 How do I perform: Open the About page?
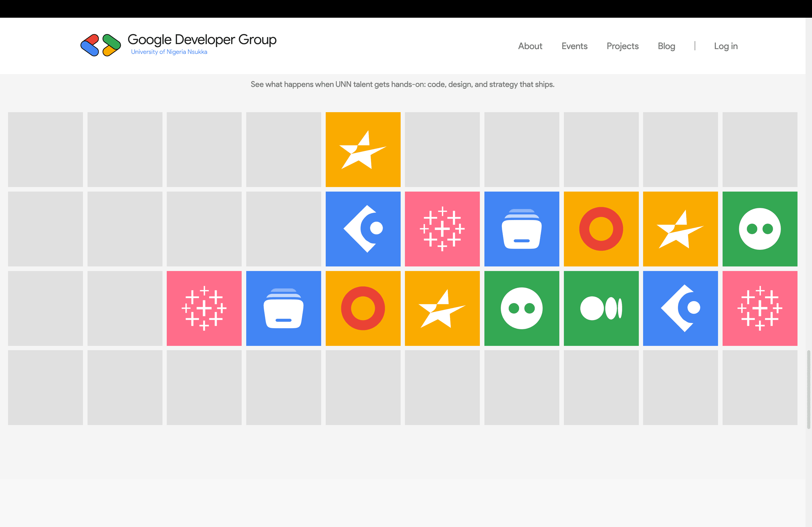click(530, 46)
